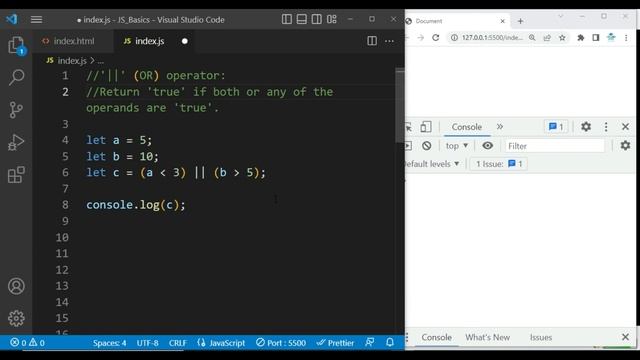Image resolution: width=640 pixels, height=360 pixels.
Task: Click index.js in the breadcrumb path
Action: [72, 61]
